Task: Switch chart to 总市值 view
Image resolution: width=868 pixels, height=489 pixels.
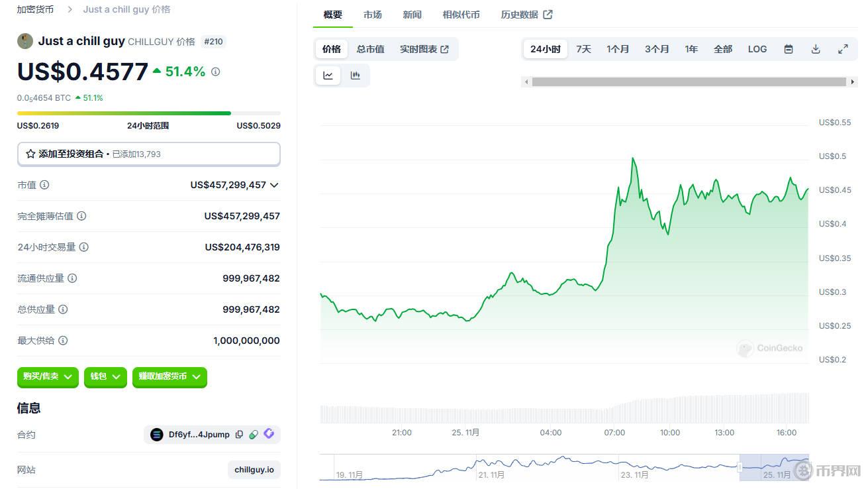Action: pyautogui.click(x=370, y=49)
